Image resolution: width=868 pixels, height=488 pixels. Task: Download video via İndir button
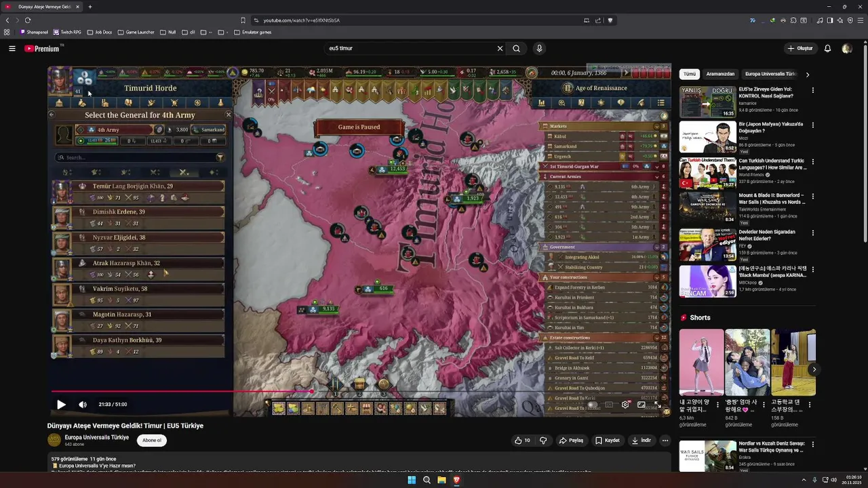[x=641, y=441]
